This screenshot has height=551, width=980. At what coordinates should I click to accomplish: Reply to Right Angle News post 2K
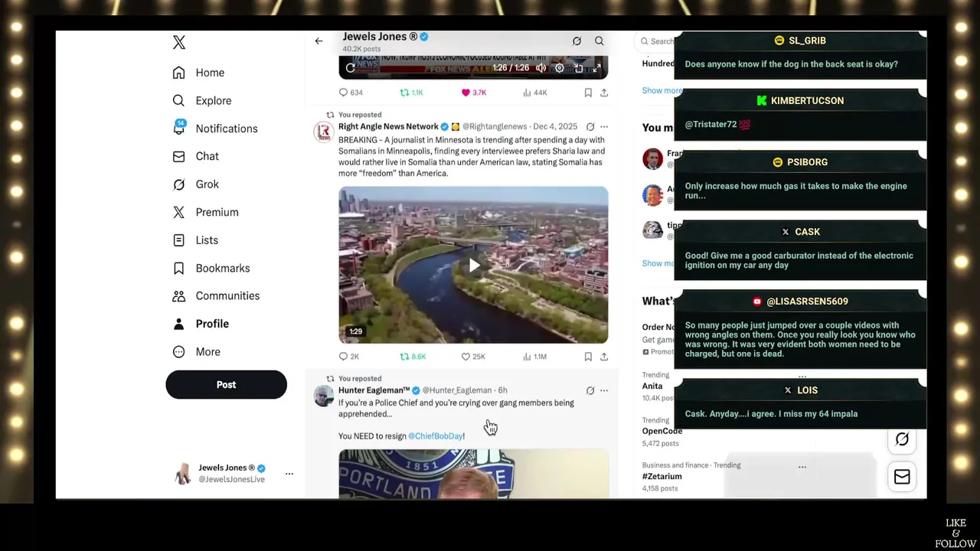tap(349, 357)
